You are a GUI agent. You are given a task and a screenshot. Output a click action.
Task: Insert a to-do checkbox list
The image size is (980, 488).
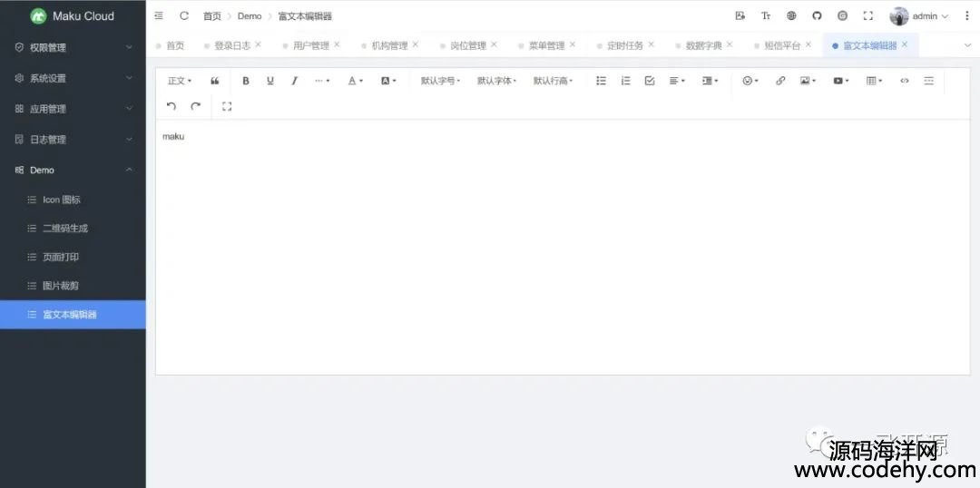(650, 81)
